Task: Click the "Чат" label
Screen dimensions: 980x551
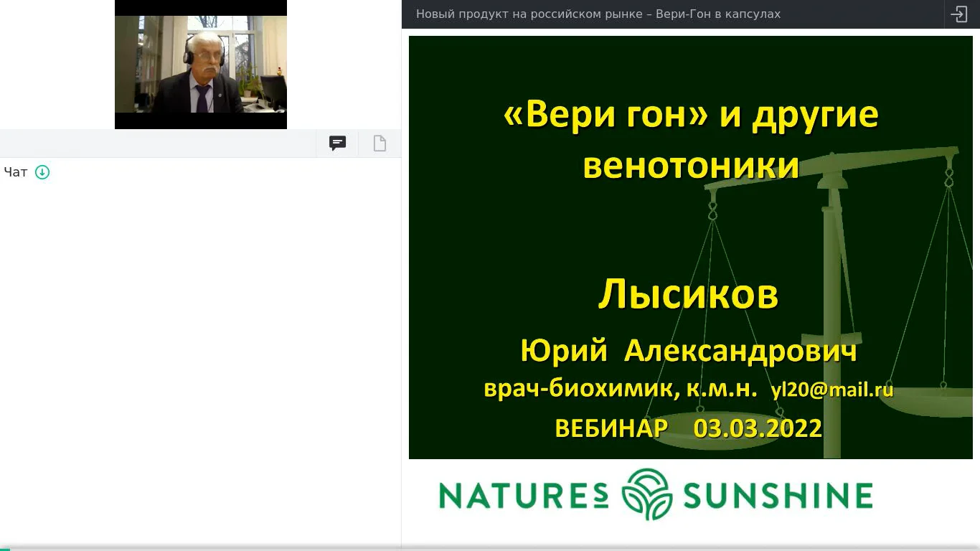Action: (16, 172)
